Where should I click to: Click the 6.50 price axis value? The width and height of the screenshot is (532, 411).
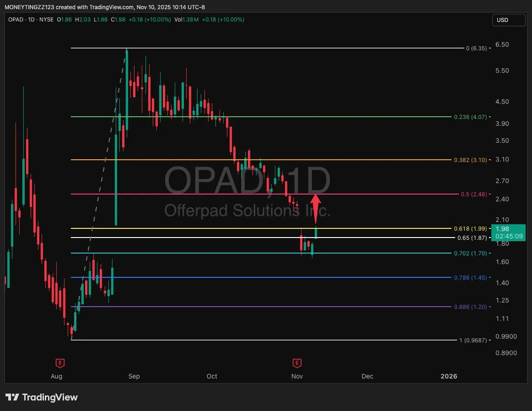click(502, 44)
